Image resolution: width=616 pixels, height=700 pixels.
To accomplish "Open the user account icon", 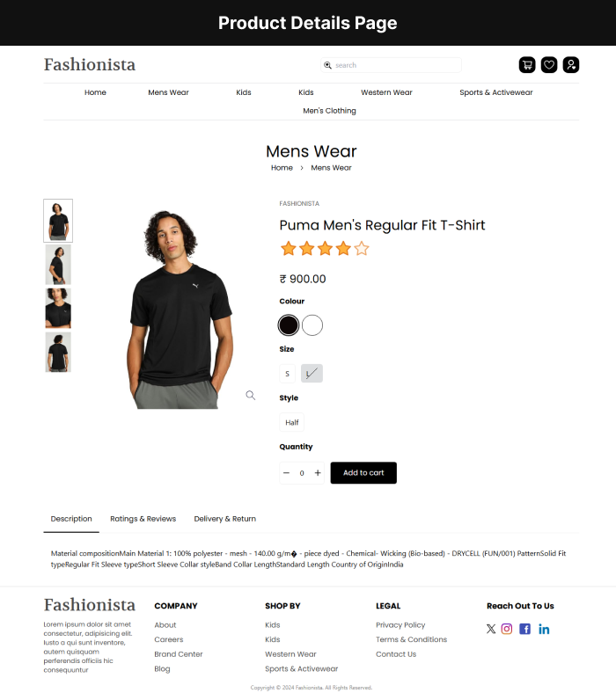I will [x=571, y=65].
